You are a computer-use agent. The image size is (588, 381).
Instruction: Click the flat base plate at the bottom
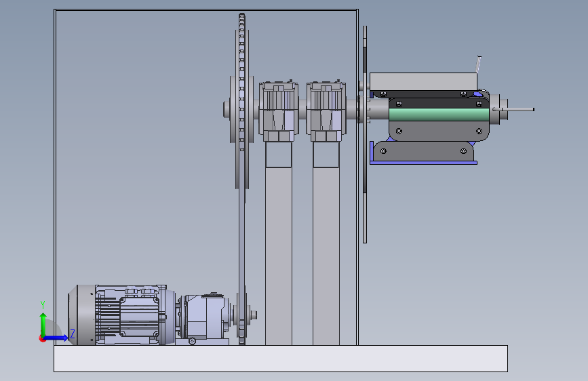click(281, 359)
